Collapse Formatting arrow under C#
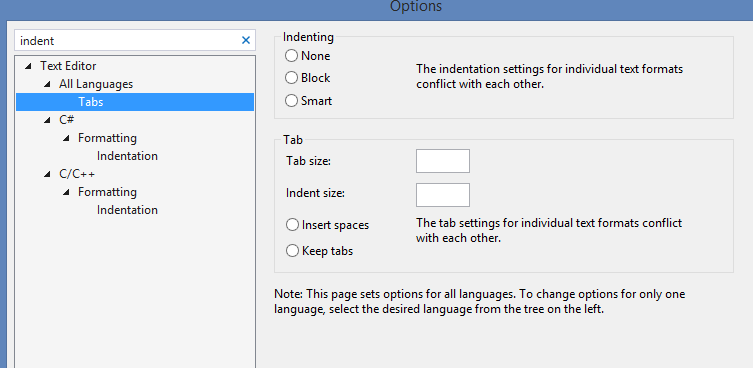 [66, 138]
